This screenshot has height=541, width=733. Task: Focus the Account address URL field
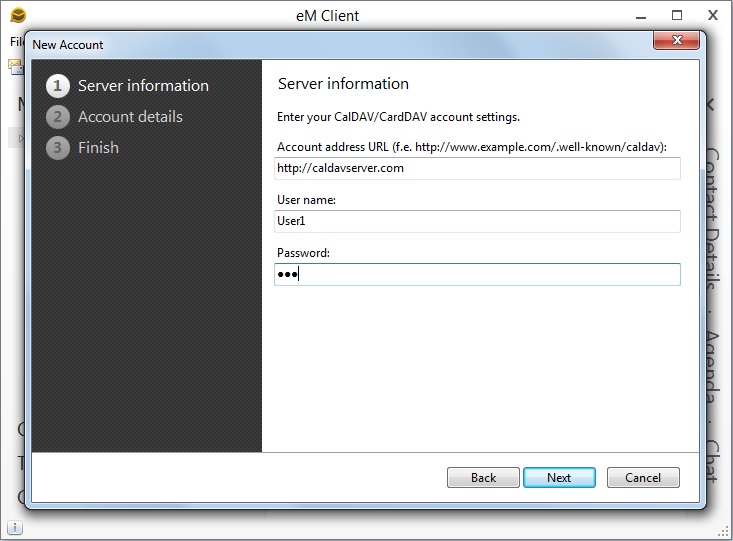(477, 168)
